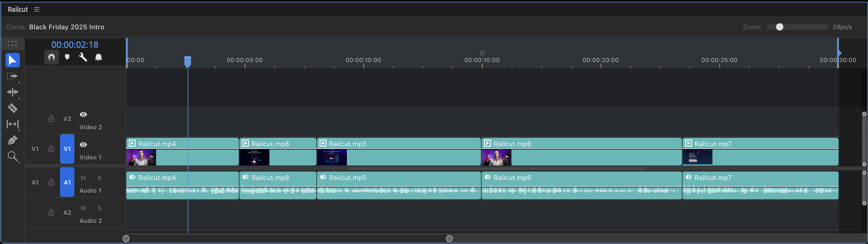868x244 pixels.
Task: Solo the Audio 1 track
Action: tap(99, 178)
